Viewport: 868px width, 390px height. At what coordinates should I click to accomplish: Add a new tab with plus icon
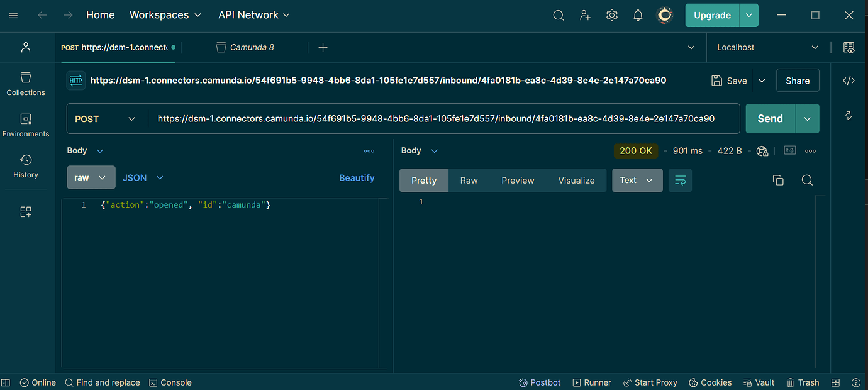point(323,47)
